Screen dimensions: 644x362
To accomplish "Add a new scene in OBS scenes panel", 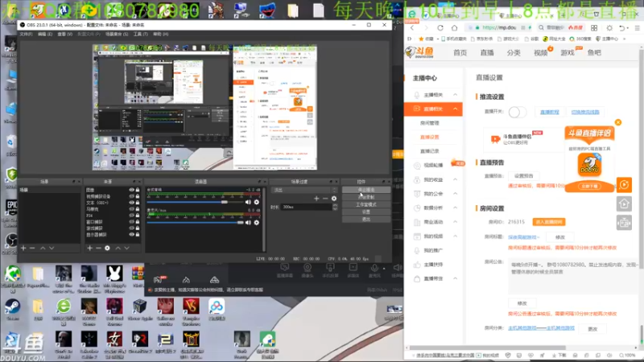I will tap(23, 248).
